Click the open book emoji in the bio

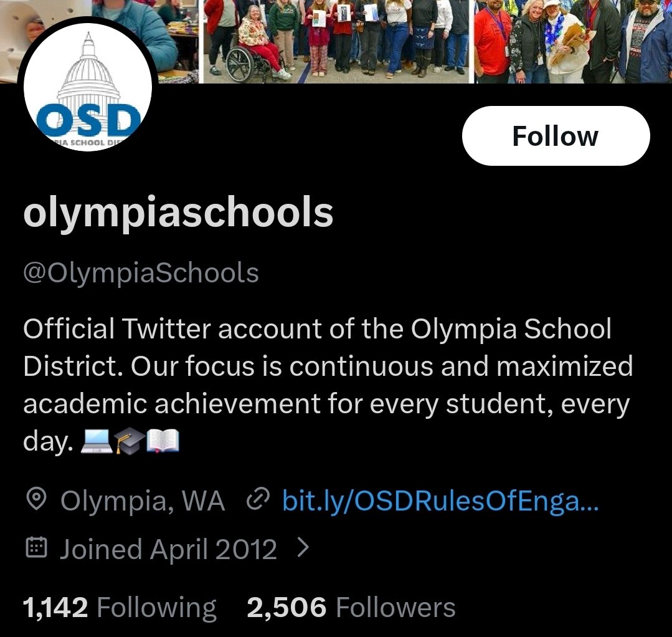(x=163, y=441)
